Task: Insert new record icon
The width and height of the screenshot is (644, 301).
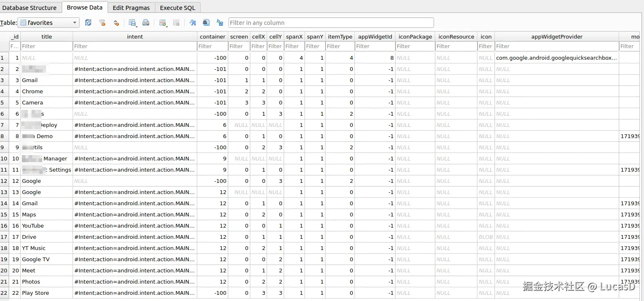Action: (163, 23)
